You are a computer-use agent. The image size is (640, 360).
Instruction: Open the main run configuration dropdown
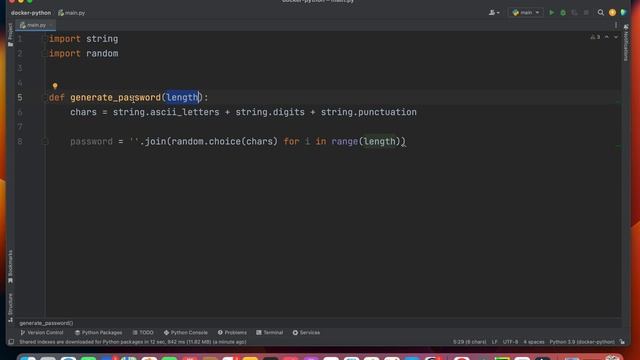point(526,13)
